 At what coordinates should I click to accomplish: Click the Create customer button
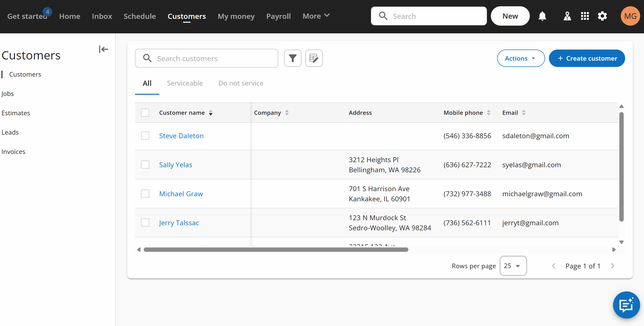point(587,58)
